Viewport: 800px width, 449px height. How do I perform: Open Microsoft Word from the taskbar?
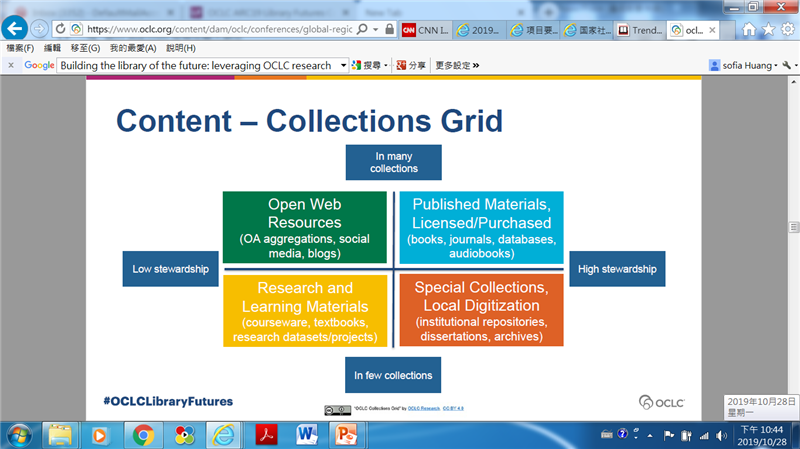(x=307, y=434)
